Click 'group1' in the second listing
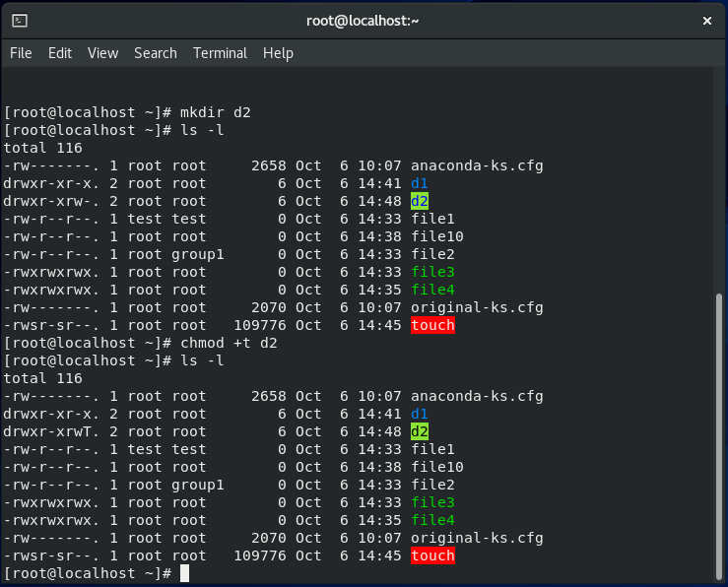 pyautogui.click(x=198, y=485)
